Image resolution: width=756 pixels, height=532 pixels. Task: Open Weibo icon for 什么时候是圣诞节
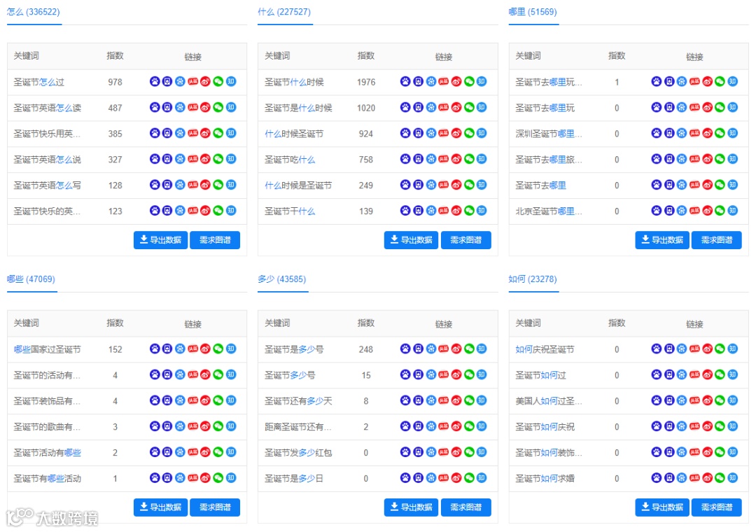(456, 185)
